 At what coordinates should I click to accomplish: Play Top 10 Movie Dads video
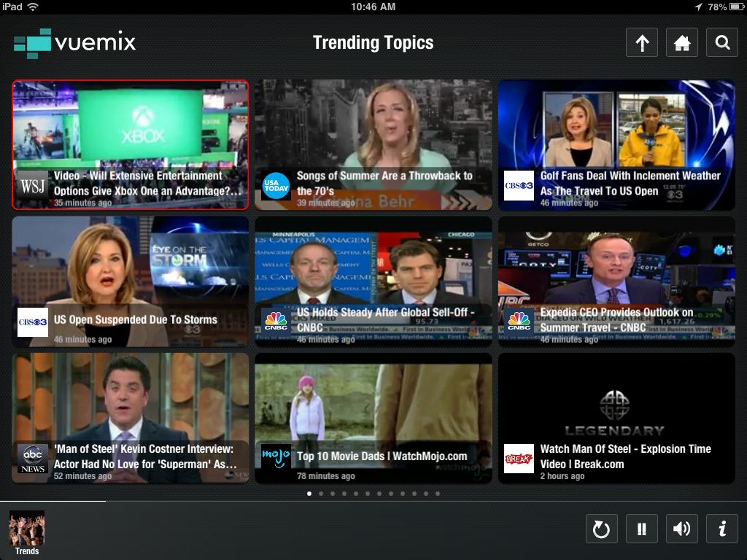pos(373,418)
